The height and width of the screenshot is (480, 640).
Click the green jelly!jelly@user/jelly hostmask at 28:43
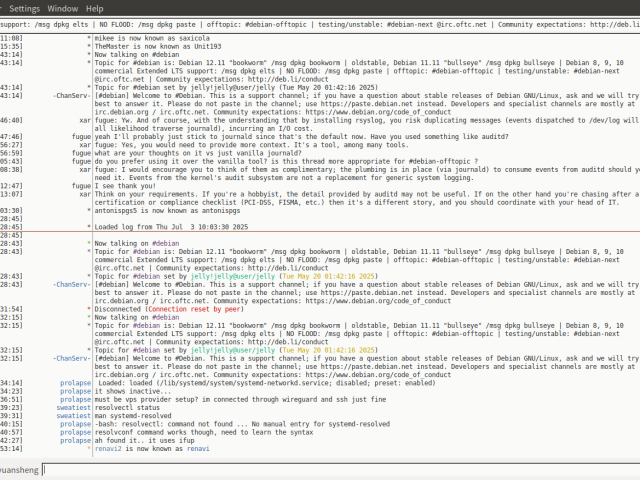(x=233, y=276)
